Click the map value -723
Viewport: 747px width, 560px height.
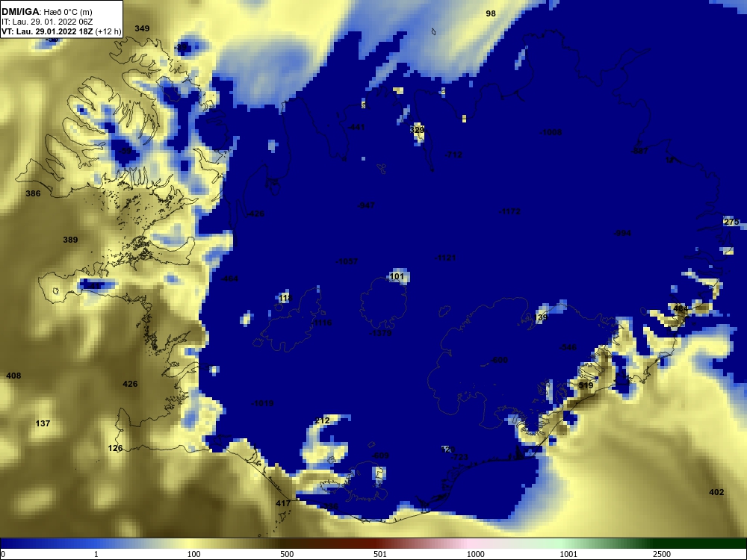[x=459, y=457]
